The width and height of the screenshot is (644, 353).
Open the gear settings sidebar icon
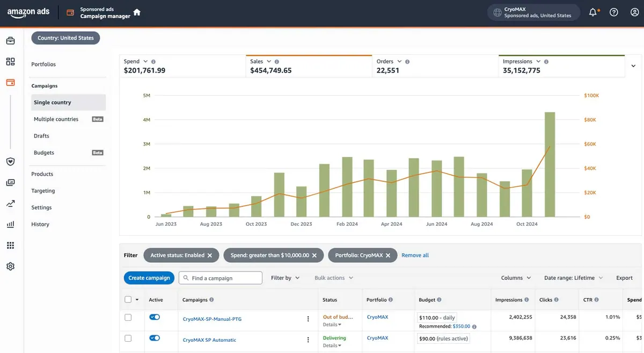[x=10, y=266]
